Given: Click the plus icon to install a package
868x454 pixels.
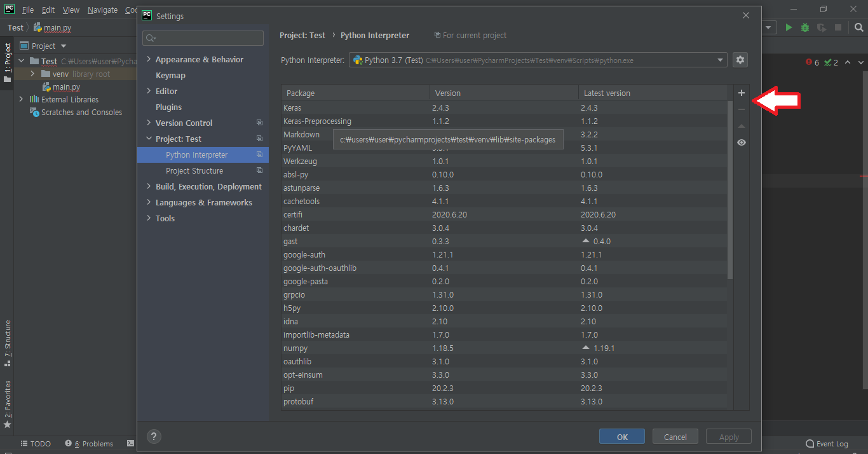Looking at the screenshot, I should [741, 93].
